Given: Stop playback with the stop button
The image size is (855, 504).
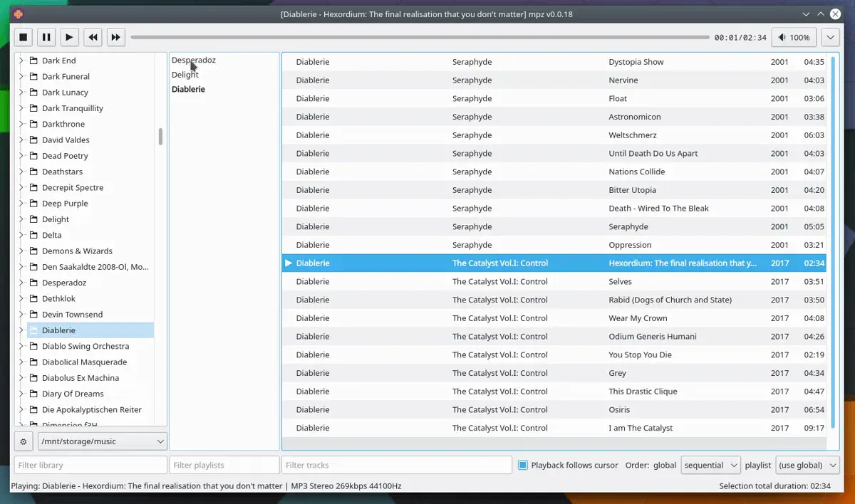Looking at the screenshot, I should [23, 38].
